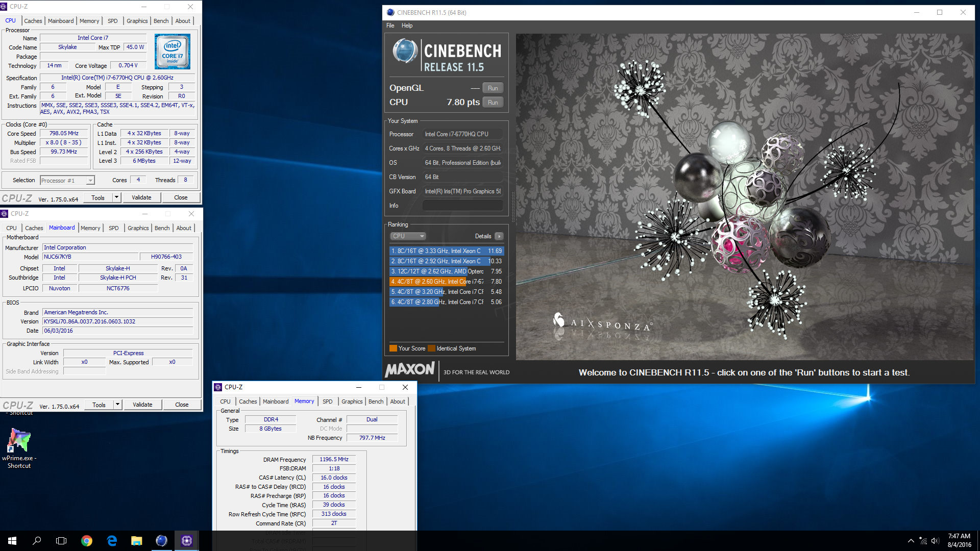Select ranking entry 3 AMD Opteron 7.95
The height and width of the screenshot is (551, 980).
pyautogui.click(x=447, y=271)
